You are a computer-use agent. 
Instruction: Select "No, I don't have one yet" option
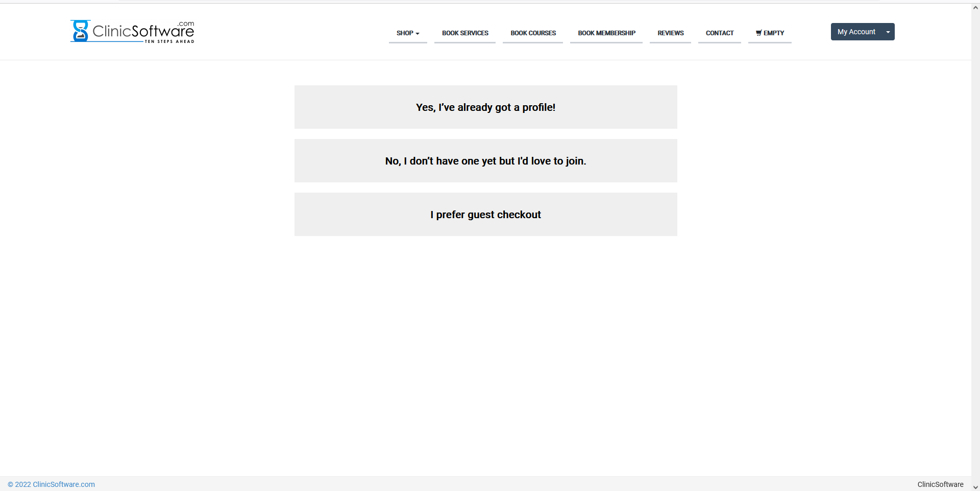tap(485, 161)
